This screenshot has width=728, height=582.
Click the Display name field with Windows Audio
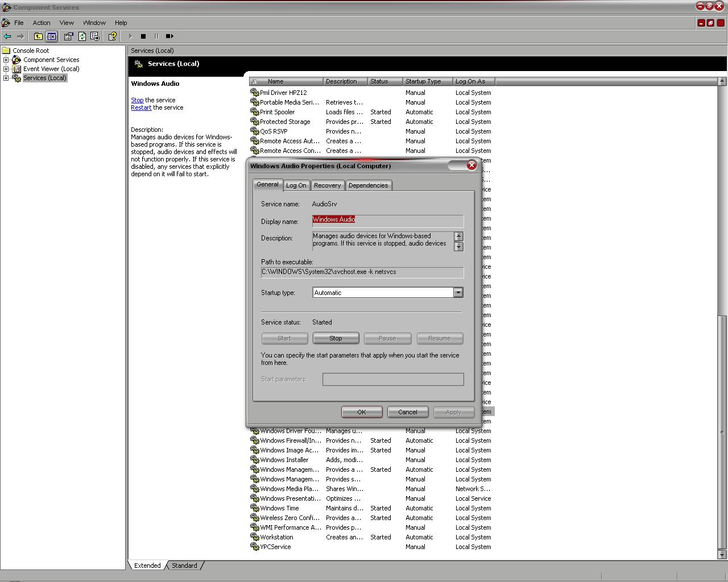388,221
